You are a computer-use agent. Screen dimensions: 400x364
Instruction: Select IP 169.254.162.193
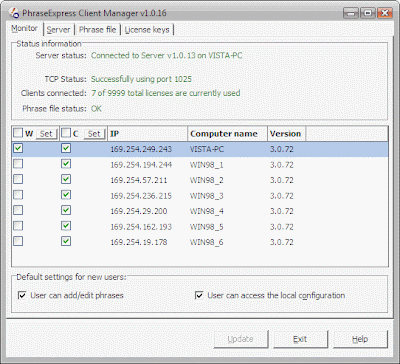(141, 227)
